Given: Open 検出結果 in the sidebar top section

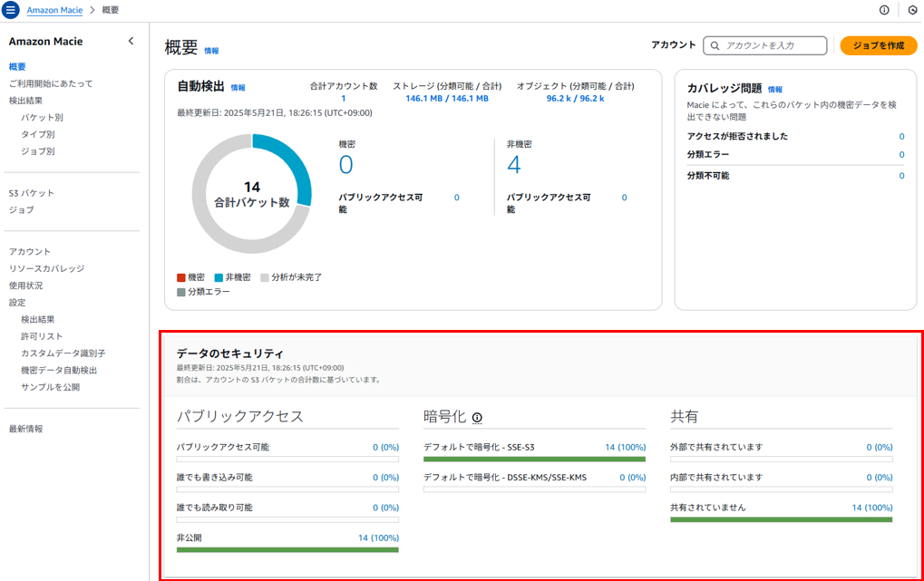Looking at the screenshot, I should tap(25, 101).
